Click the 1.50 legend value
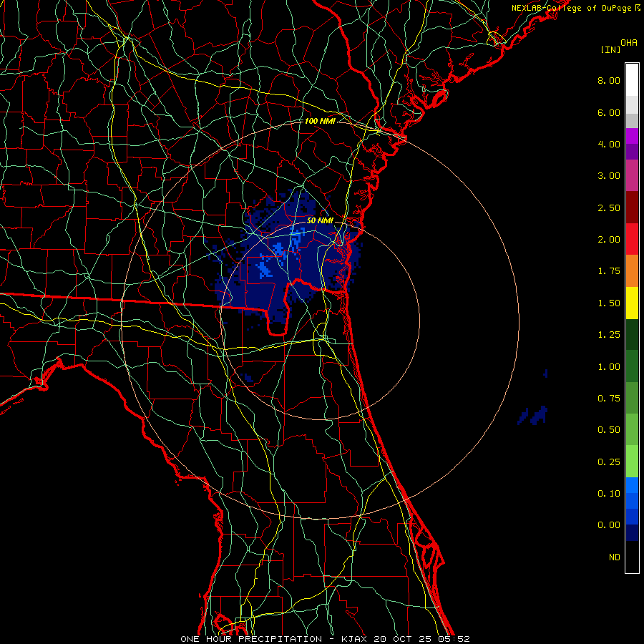This screenshot has width=644, height=644. coord(609,303)
